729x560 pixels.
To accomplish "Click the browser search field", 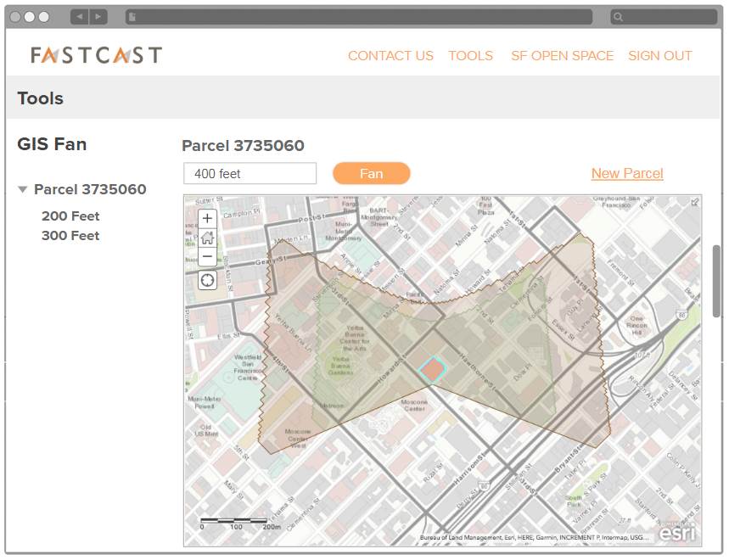I will (x=664, y=17).
